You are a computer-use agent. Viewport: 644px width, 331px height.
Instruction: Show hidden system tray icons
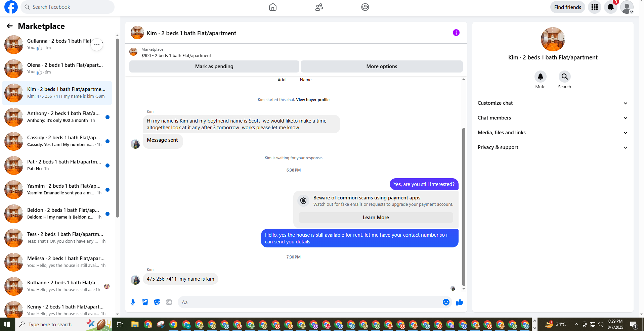[576, 324]
